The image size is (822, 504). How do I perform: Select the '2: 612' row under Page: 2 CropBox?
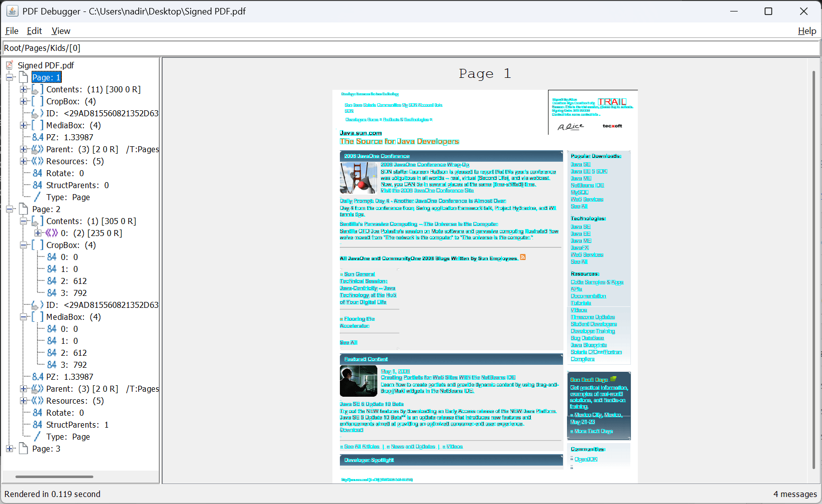[67, 281]
